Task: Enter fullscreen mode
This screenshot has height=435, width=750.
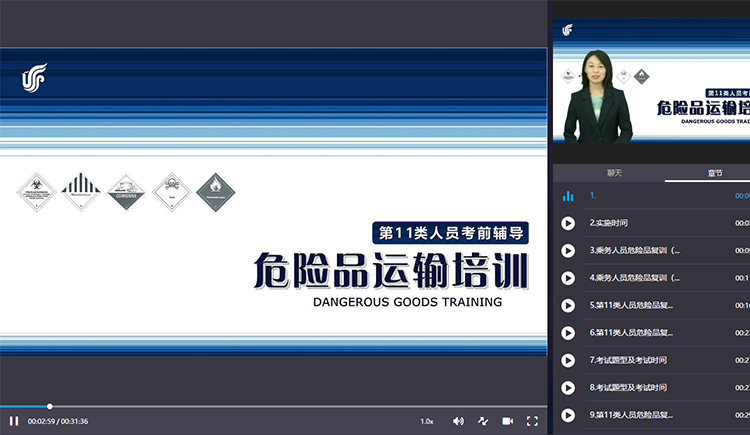Action: pyautogui.click(x=532, y=421)
